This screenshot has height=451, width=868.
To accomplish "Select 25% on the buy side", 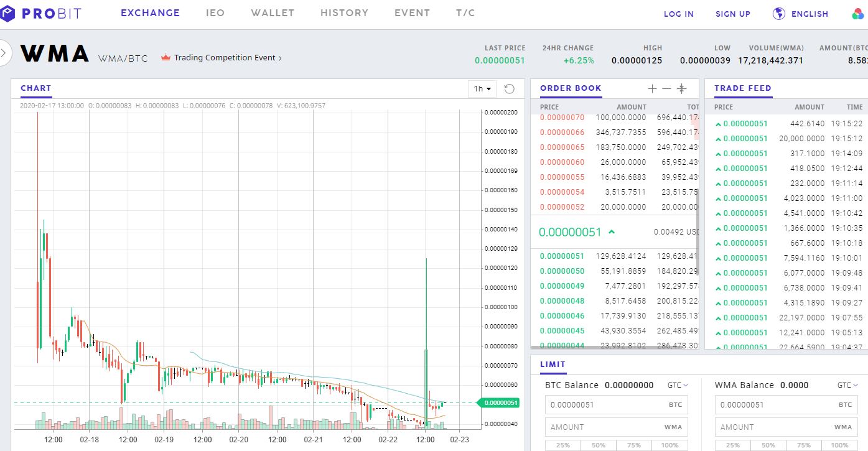I will pyautogui.click(x=563, y=445).
